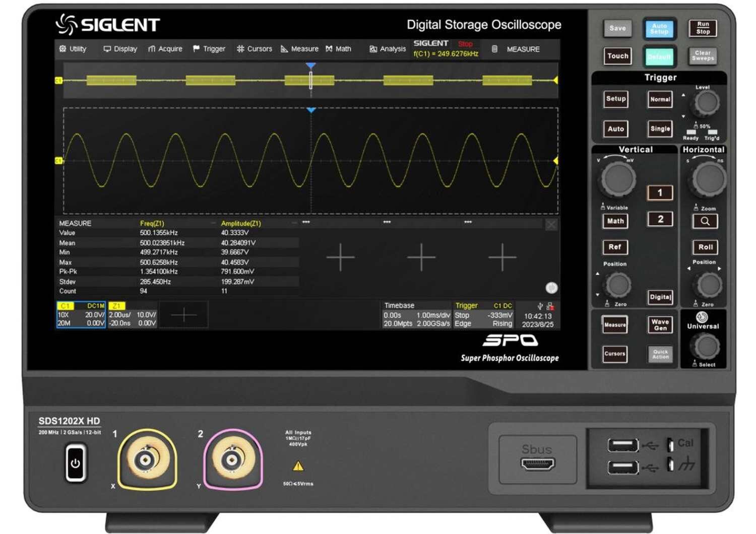Open the Display menu
756x534 pixels.
(x=120, y=49)
